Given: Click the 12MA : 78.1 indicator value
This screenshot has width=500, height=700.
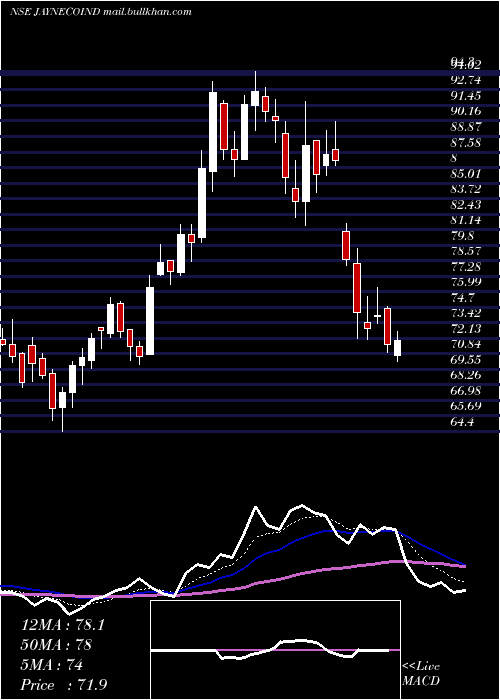Looking at the screenshot, I should [63, 625].
